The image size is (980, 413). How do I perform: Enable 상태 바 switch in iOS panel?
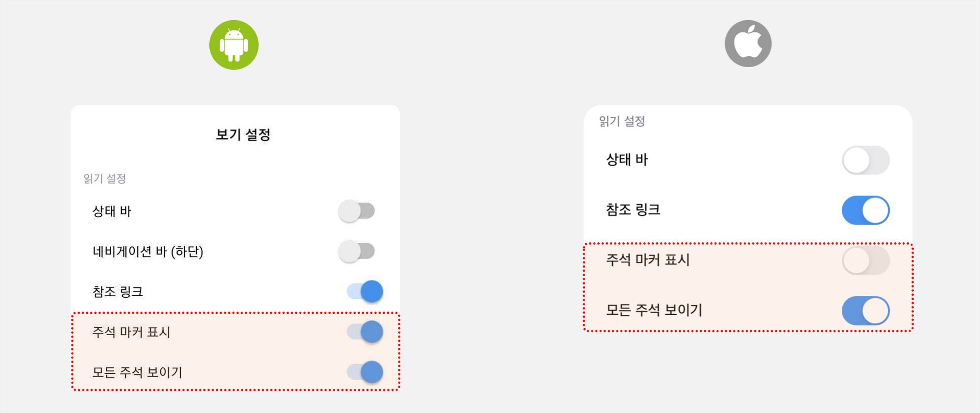pos(866,160)
